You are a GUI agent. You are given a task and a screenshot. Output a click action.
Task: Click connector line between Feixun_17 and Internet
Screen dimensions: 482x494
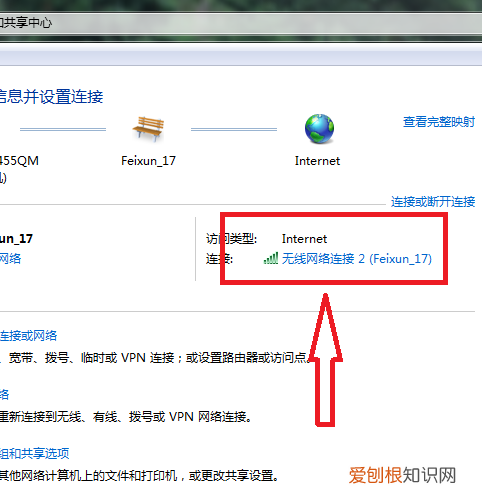(x=234, y=129)
